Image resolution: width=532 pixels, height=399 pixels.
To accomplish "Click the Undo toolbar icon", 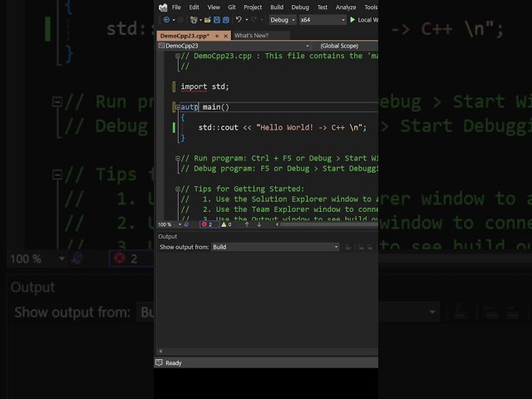I will (x=239, y=20).
